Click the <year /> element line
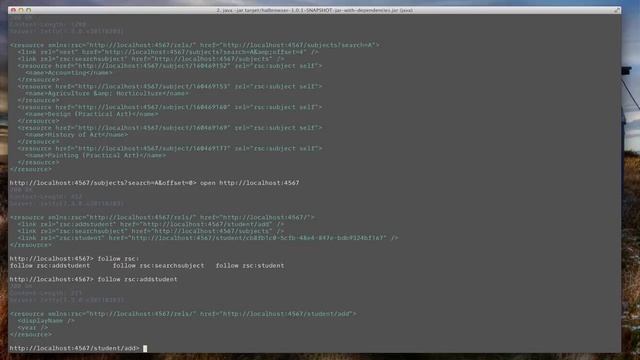Image resolution: width=640 pixels, height=360 pixels. 33,328
